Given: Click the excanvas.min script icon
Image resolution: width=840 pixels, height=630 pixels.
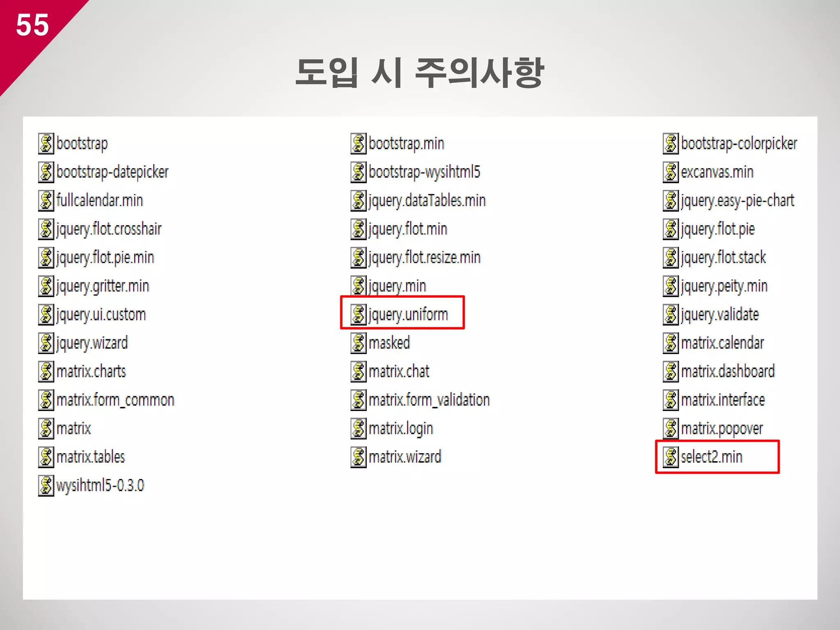Looking at the screenshot, I should 671,172.
